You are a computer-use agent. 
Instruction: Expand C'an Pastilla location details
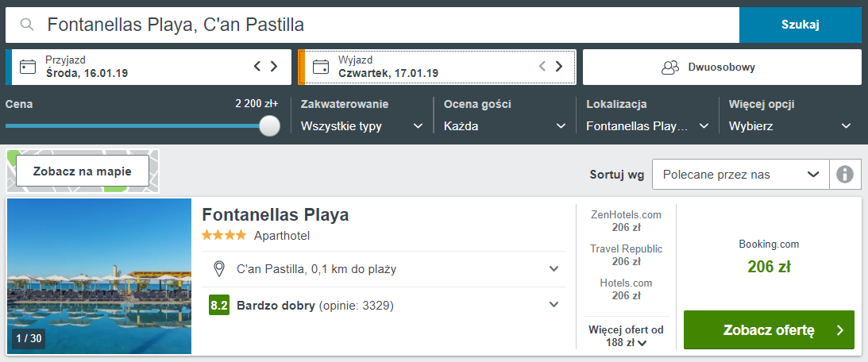554,269
